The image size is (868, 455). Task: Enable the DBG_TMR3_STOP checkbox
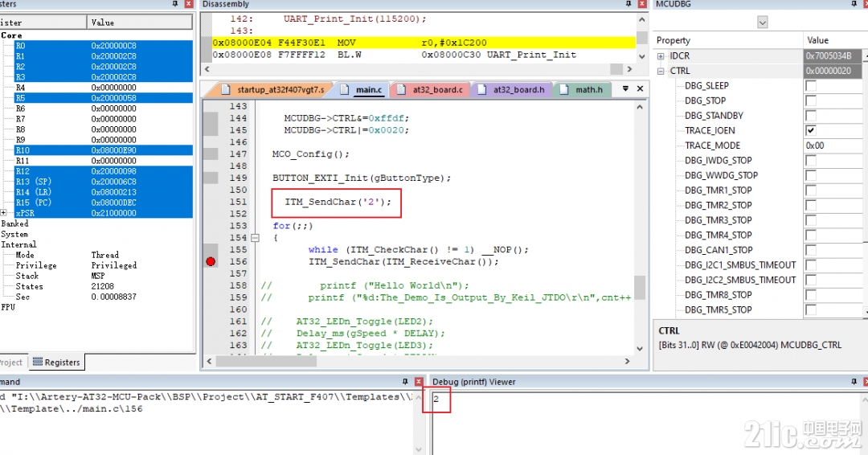point(811,220)
